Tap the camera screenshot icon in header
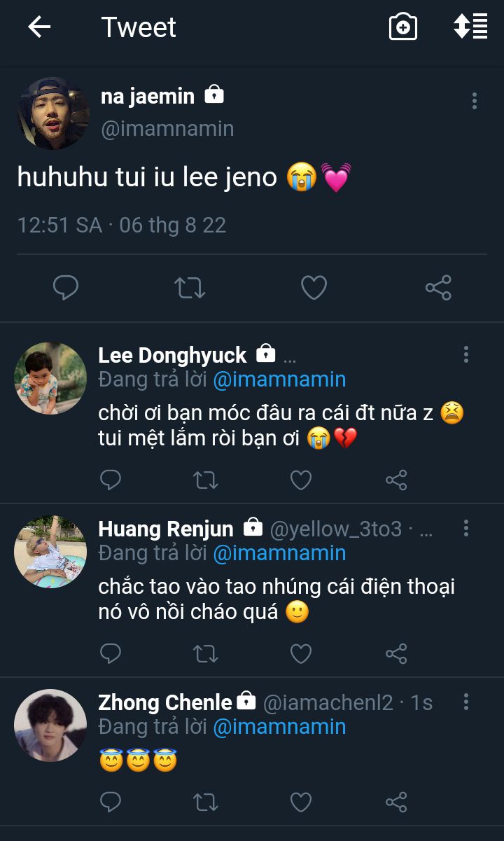 coord(403,27)
